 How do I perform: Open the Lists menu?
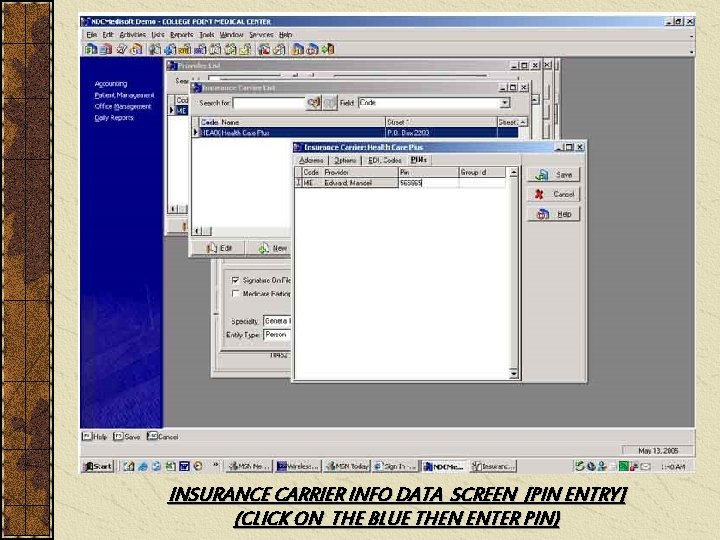[x=158, y=34]
